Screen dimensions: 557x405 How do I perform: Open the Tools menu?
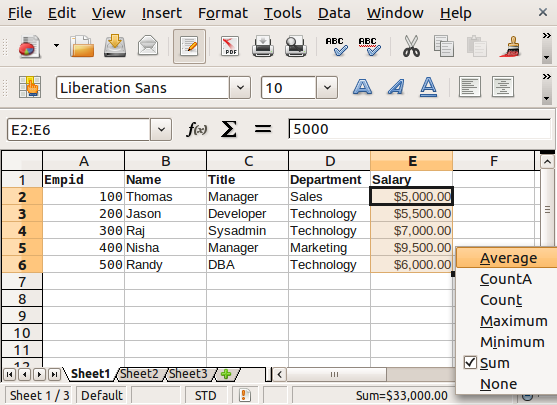(x=282, y=13)
